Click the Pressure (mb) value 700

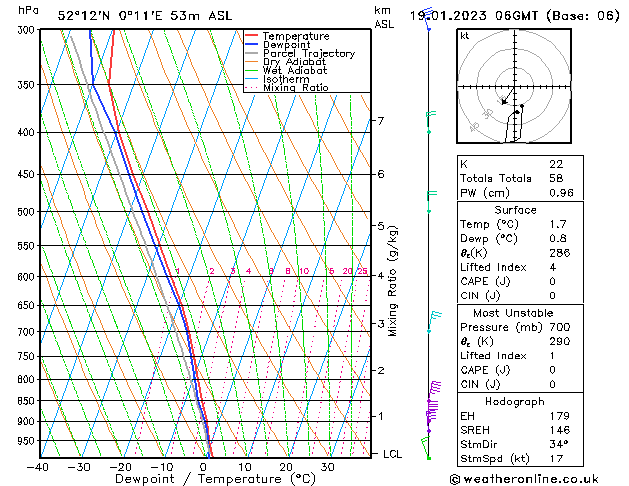[x=560, y=327]
